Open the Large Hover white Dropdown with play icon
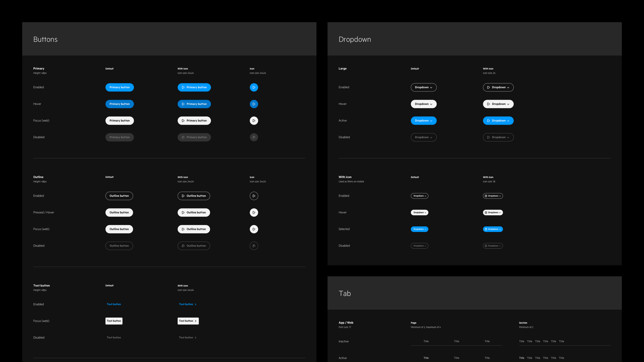Image resolution: width=644 pixels, height=362 pixels. click(x=498, y=104)
